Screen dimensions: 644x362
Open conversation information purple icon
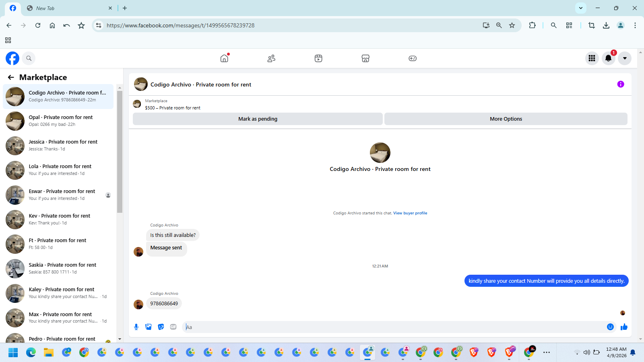[x=621, y=84]
